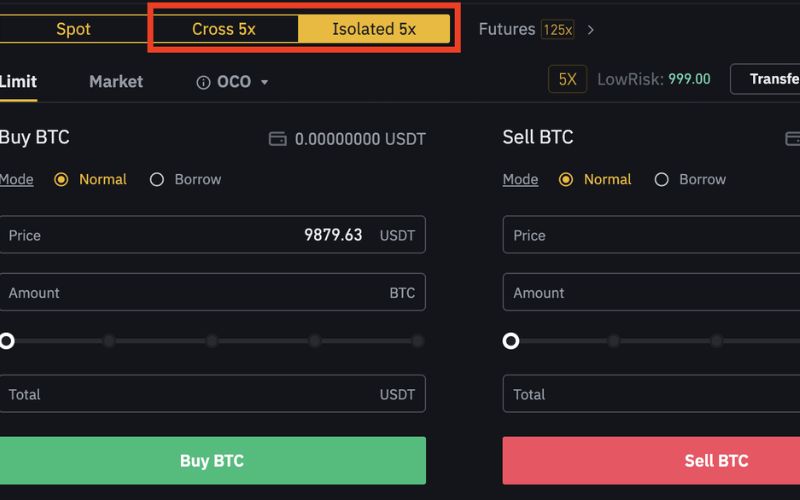Click the info icon next to OCO

[x=204, y=82]
